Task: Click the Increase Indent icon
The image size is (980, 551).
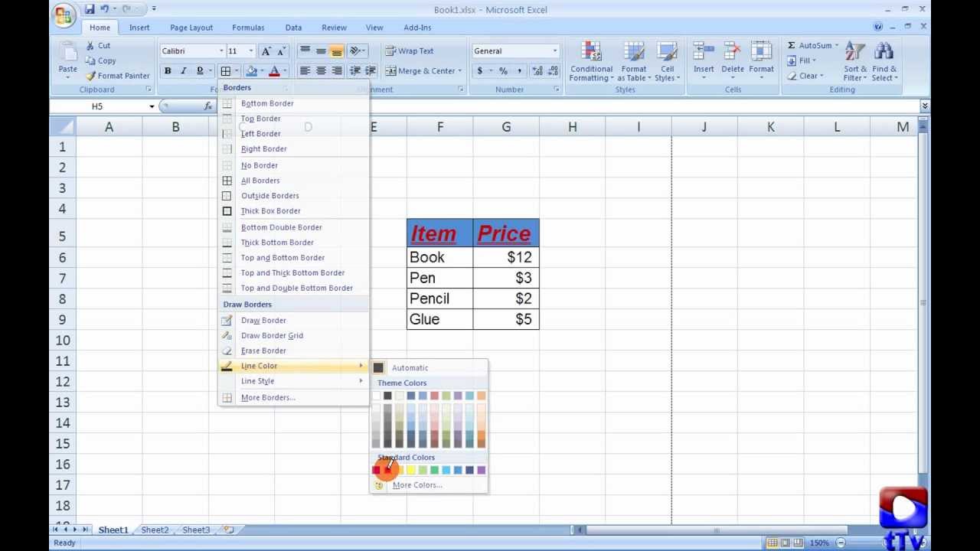Action: coord(371,71)
